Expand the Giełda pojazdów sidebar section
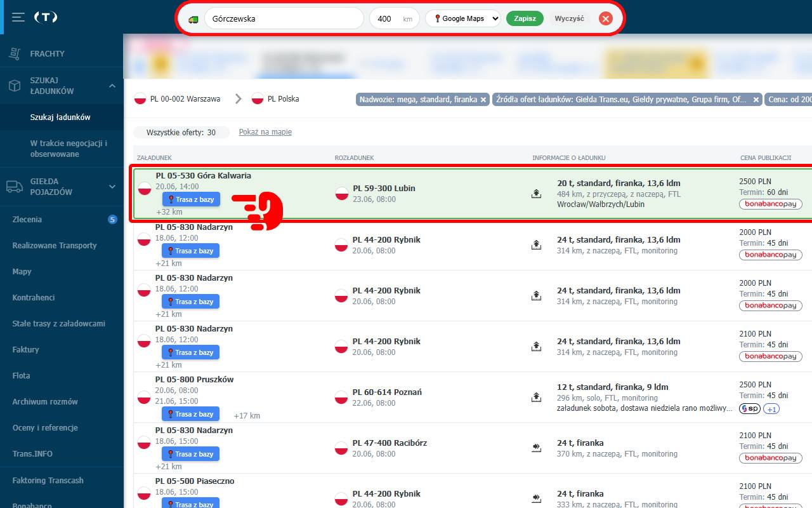 [x=112, y=187]
